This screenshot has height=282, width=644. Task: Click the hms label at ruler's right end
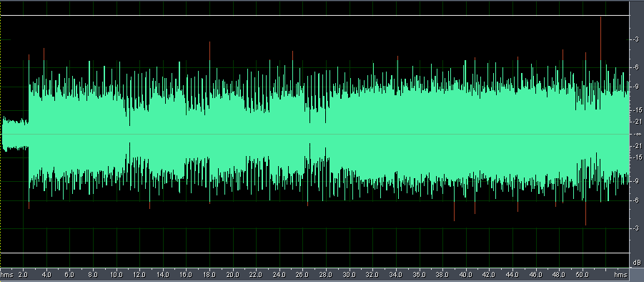click(620, 274)
